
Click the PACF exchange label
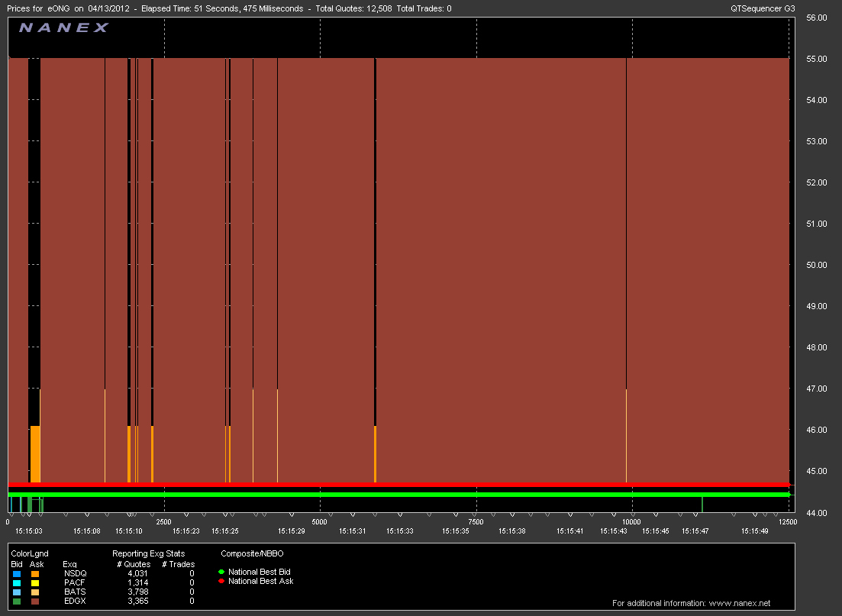coord(75,582)
